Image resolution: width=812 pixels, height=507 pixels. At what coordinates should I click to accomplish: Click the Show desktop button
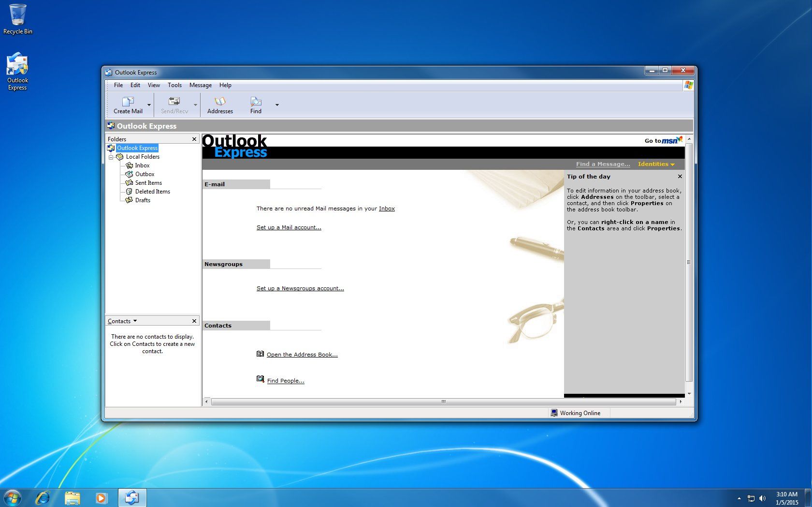(x=808, y=498)
